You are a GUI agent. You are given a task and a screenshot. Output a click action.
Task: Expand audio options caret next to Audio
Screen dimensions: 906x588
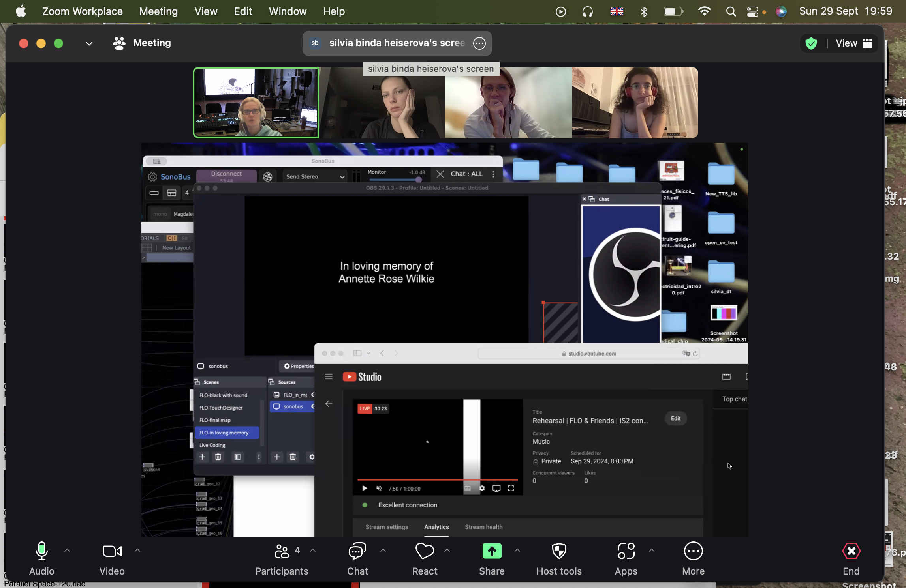[67, 550]
